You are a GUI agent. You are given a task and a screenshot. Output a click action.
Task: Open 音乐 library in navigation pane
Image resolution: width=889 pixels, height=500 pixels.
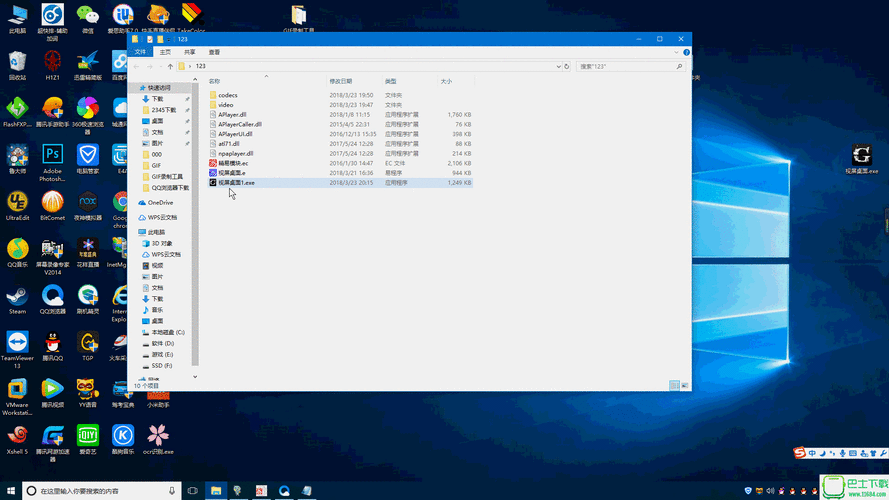point(157,310)
